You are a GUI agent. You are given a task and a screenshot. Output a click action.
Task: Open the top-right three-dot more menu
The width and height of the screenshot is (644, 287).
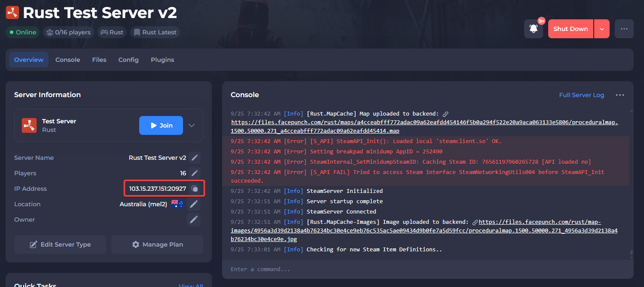tap(624, 29)
